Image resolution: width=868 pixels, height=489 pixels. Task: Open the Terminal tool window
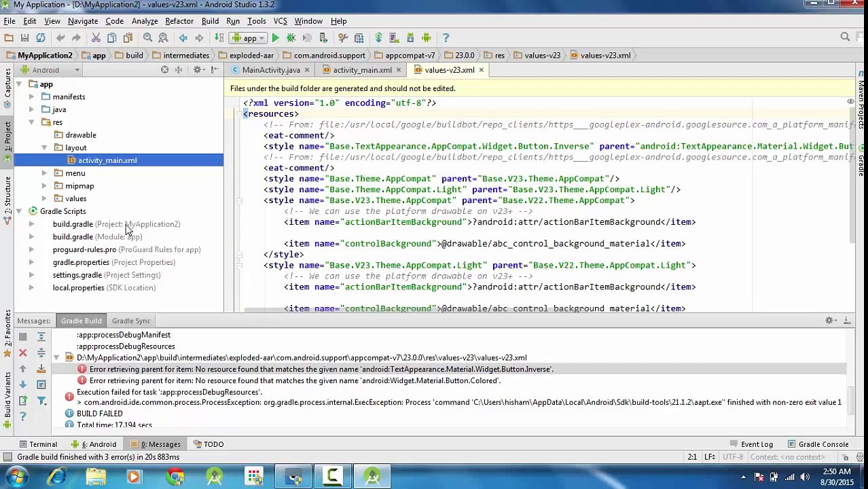pos(37,444)
